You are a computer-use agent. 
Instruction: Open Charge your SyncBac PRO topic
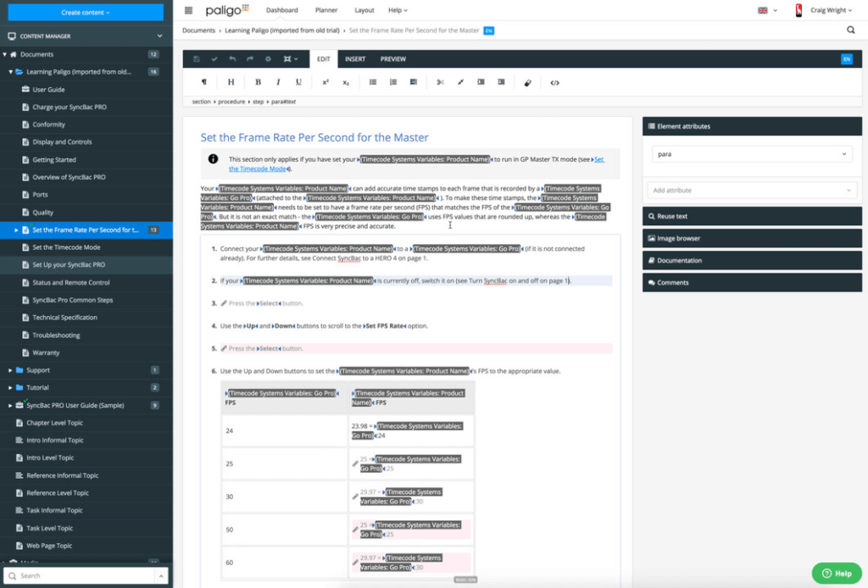tap(70, 108)
